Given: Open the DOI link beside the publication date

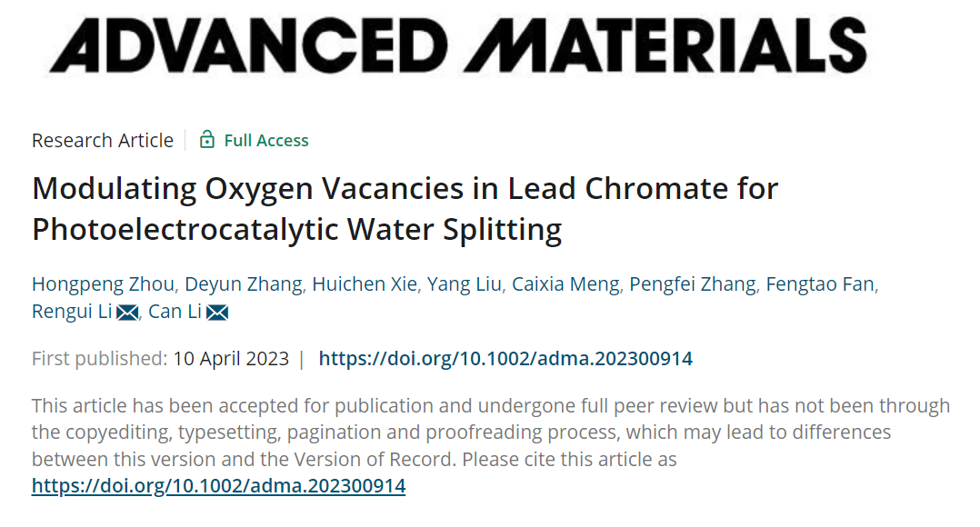Looking at the screenshot, I should 505,358.
